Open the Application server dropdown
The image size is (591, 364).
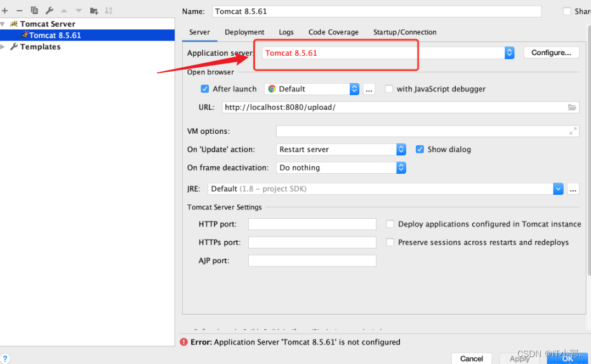click(509, 53)
